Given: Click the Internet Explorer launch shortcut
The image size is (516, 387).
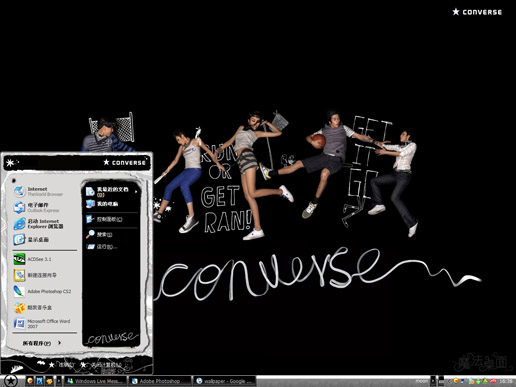Looking at the screenshot, I should click(x=39, y=223).
